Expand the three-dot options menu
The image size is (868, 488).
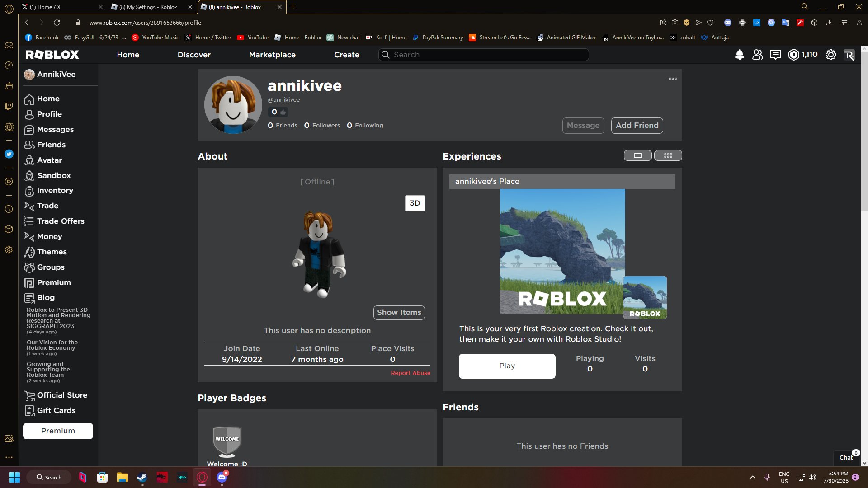[672, 79]
